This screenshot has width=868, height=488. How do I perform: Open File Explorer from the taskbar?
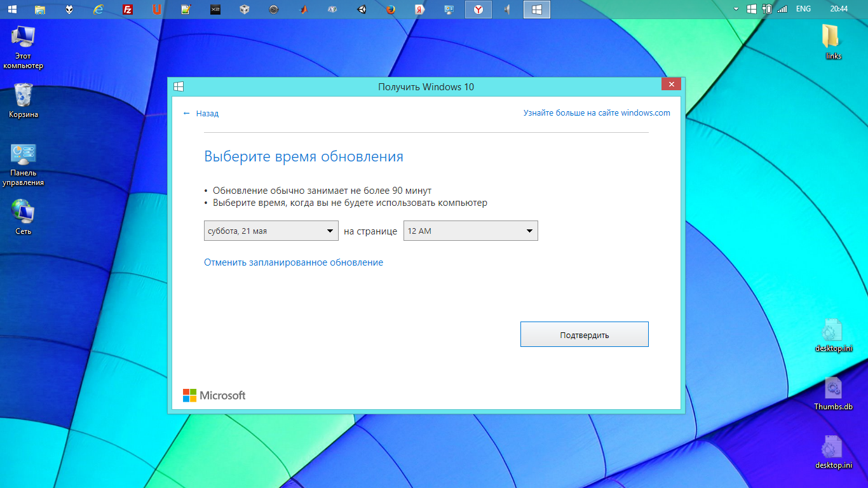40,10
